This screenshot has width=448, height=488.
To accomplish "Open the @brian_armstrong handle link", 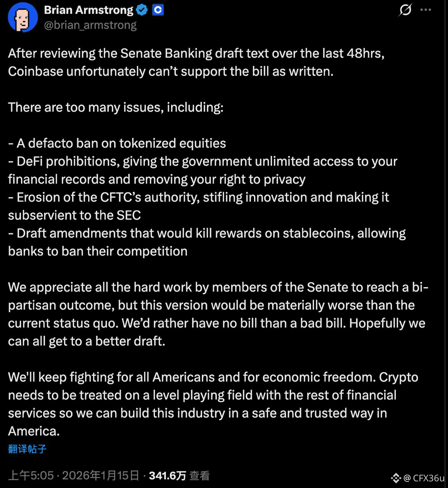I will [x=90, y=25].
